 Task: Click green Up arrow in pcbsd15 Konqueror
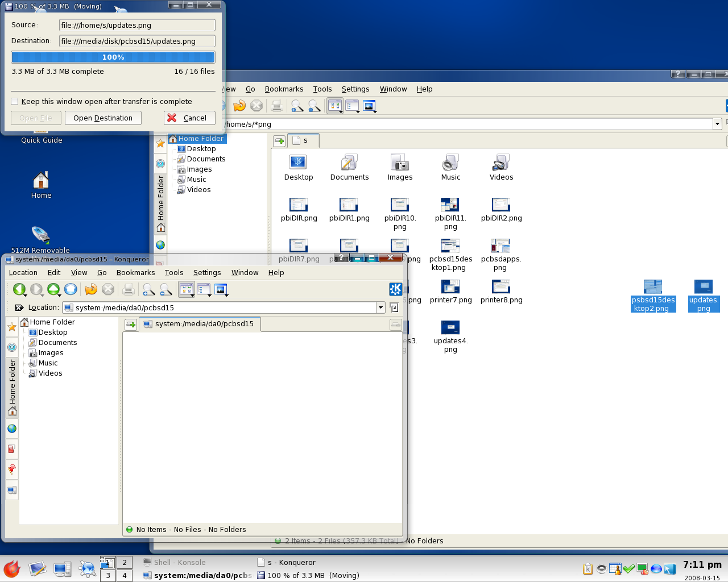pyautogui.click(x=53, y=289)
